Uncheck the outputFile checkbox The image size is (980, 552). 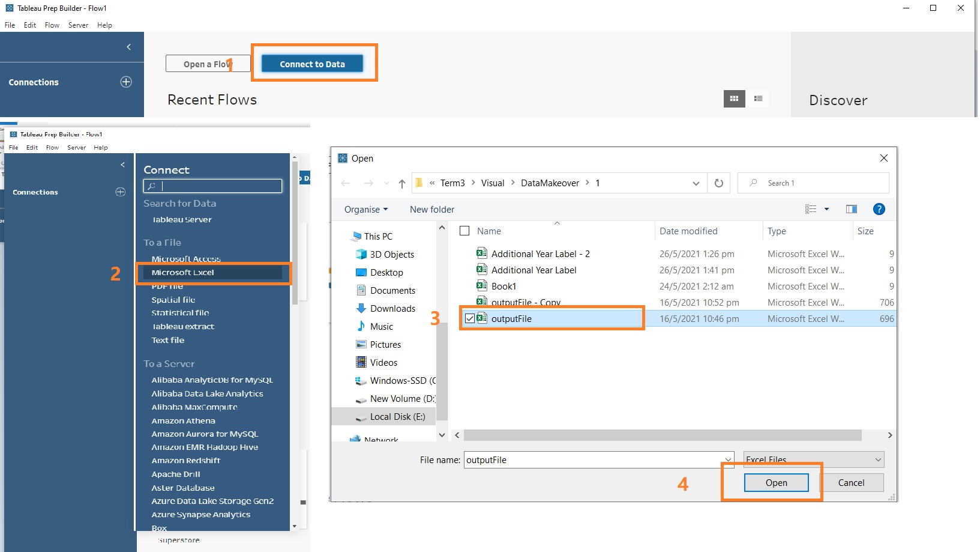(470, 318)
